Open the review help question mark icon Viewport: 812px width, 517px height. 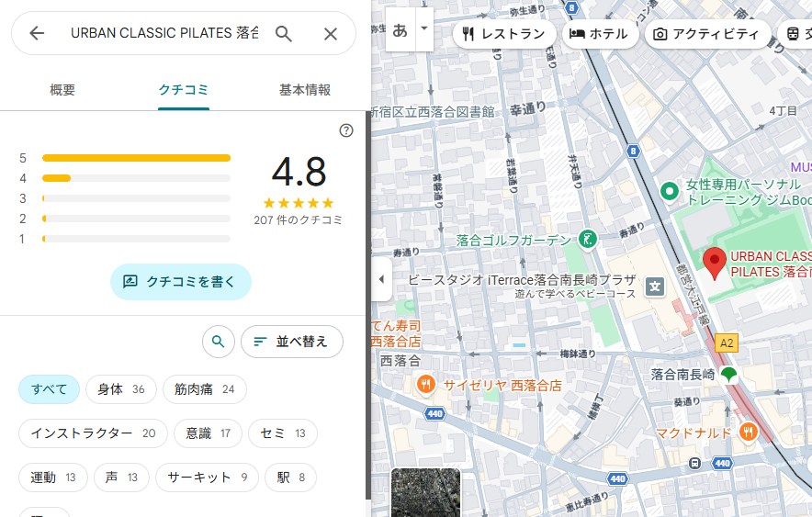pos(346,130)
